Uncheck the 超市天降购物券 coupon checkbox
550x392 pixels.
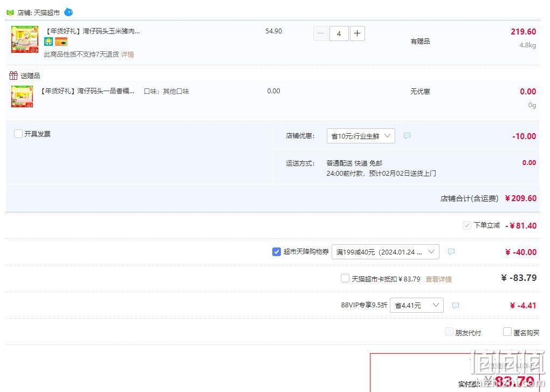point(277,252)
